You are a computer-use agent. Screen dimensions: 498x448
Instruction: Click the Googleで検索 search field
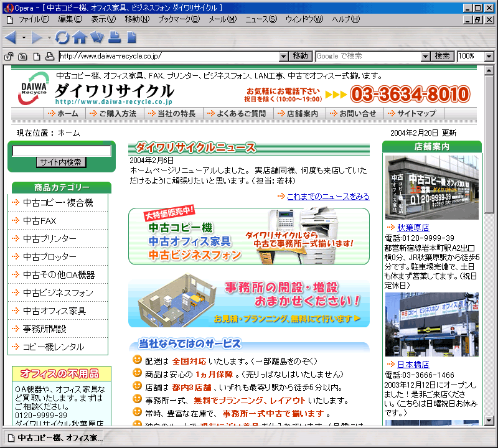(x=369, y=57)
